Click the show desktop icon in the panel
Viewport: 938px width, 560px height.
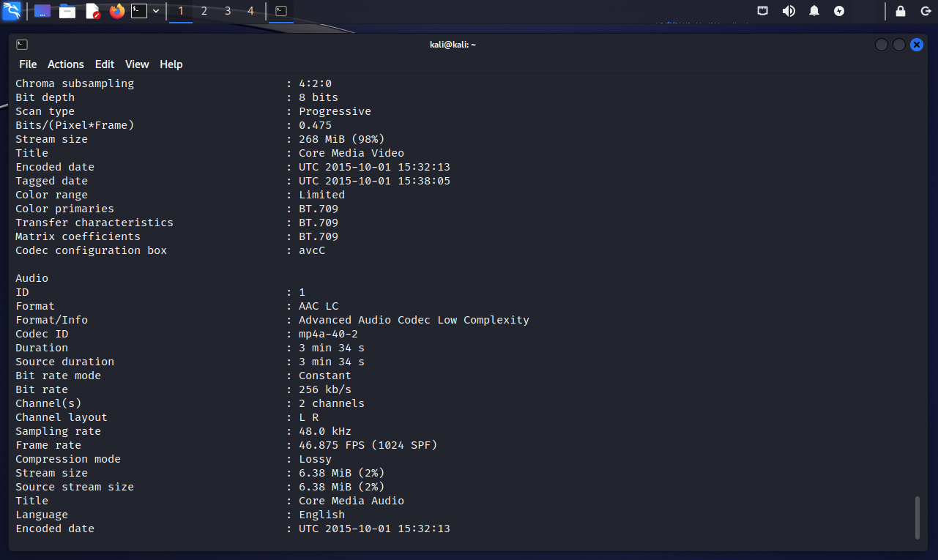[42, 11]
